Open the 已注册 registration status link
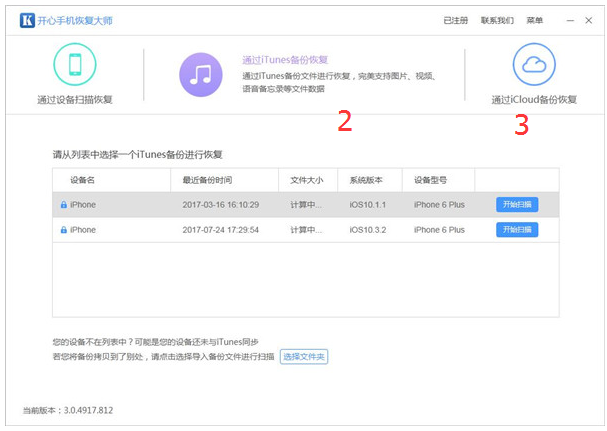This screenshot has height=431, width=607. 456,21
